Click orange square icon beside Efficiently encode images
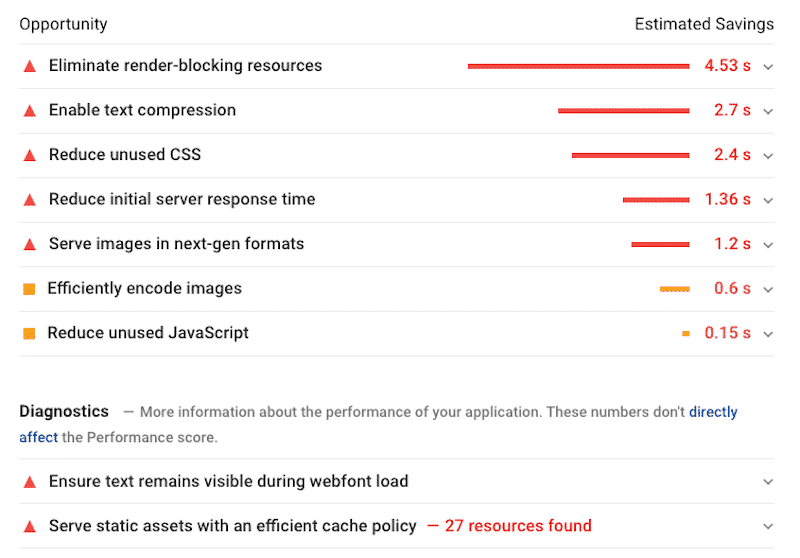Viewport: 800px width, 558px height. click(x=29, y=289)
